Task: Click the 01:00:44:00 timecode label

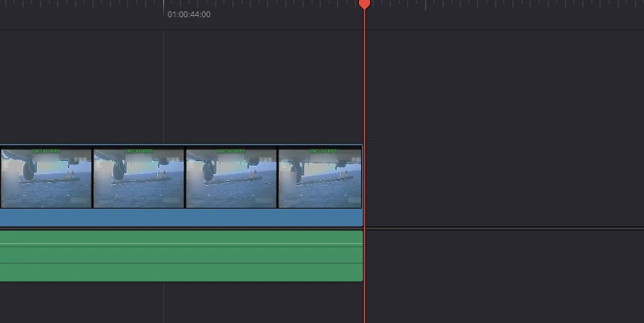Action: coord(189,14)
